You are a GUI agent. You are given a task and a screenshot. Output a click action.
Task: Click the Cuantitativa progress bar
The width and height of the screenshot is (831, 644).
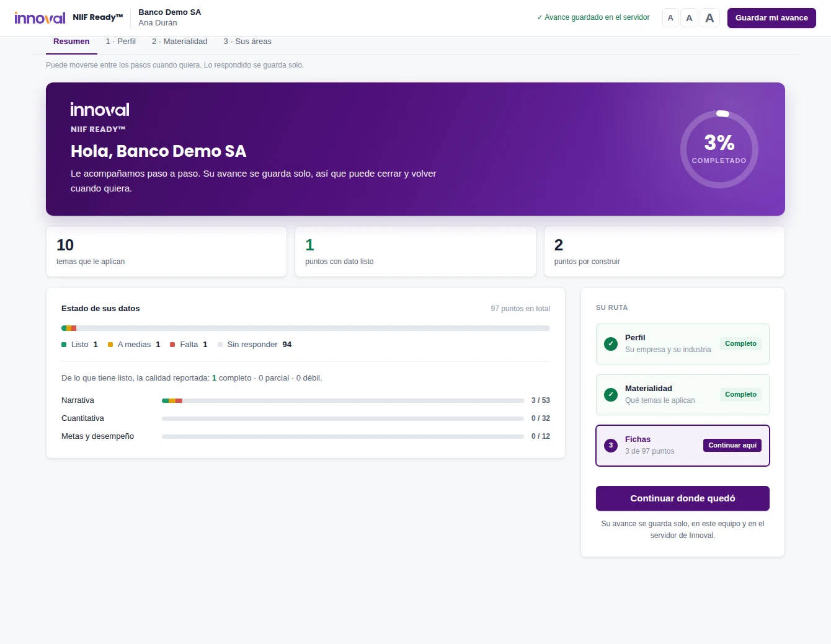[343, 418]
